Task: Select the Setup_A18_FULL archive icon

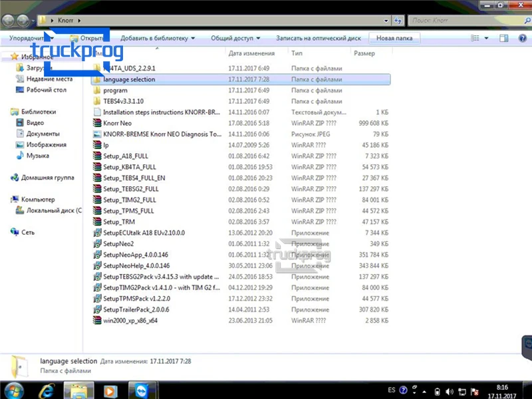Action: pyautogui.click(x=97, y=156)
